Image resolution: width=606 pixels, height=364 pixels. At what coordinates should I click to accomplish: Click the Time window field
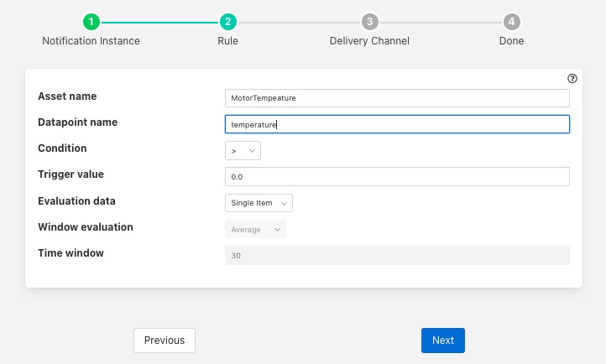[x=397, y=255]
